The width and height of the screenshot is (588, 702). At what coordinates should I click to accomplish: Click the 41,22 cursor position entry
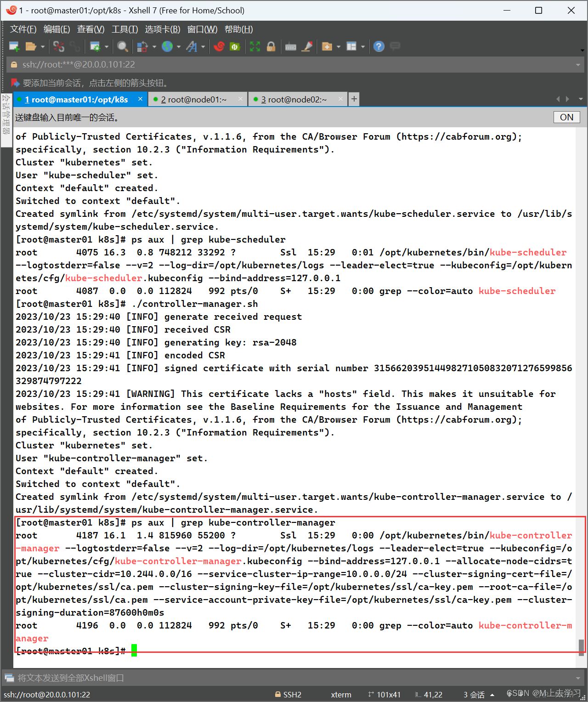pos(429,695)
